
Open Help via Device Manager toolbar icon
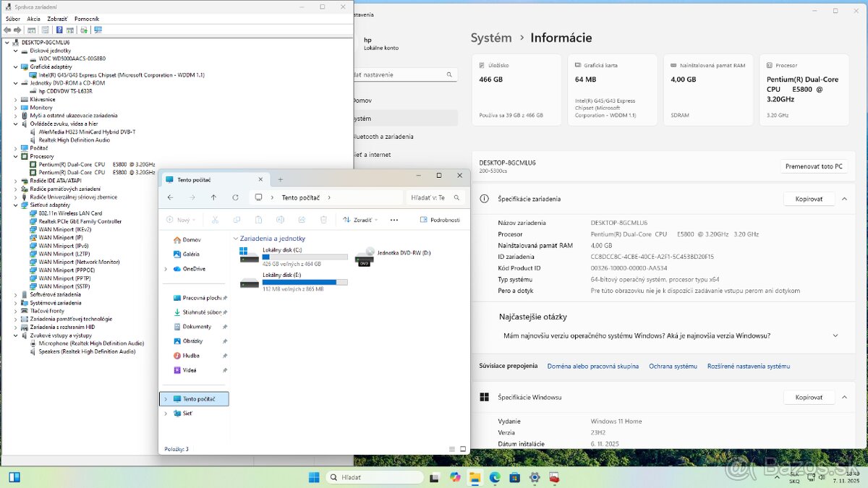pyautogui.click(x=59, y=30)
